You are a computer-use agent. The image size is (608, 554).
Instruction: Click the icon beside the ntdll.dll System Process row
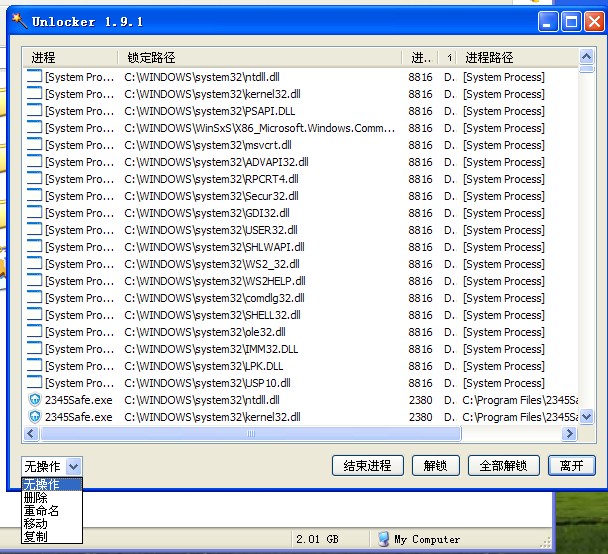34,76
